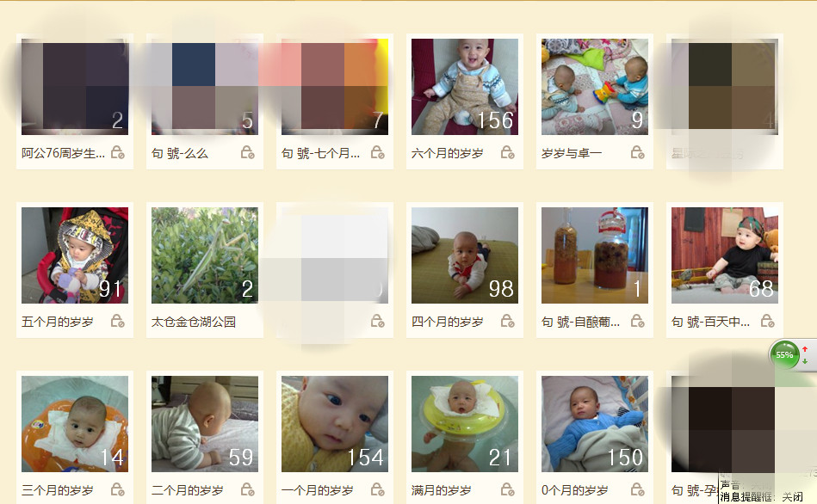The height and width of the screenshot is (504, 817).
Task: Click lock icon for 五个月的岁岁 album
Action: (x=118, y=322)
